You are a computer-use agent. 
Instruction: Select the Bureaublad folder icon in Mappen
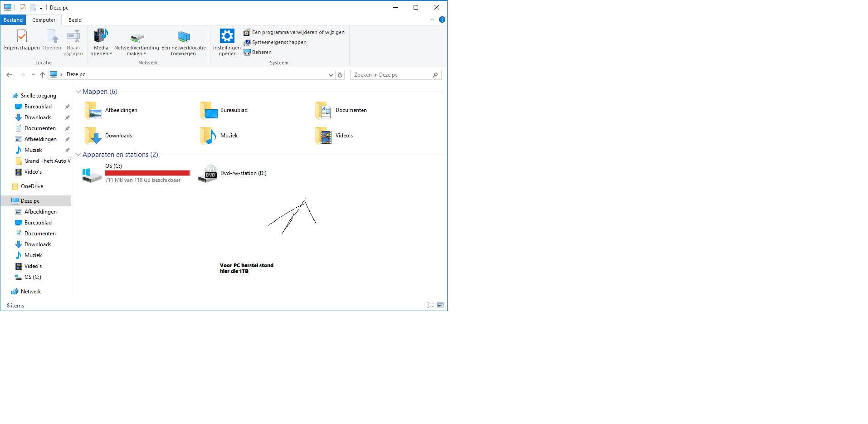pyautogui.click(x=209, y=110)
